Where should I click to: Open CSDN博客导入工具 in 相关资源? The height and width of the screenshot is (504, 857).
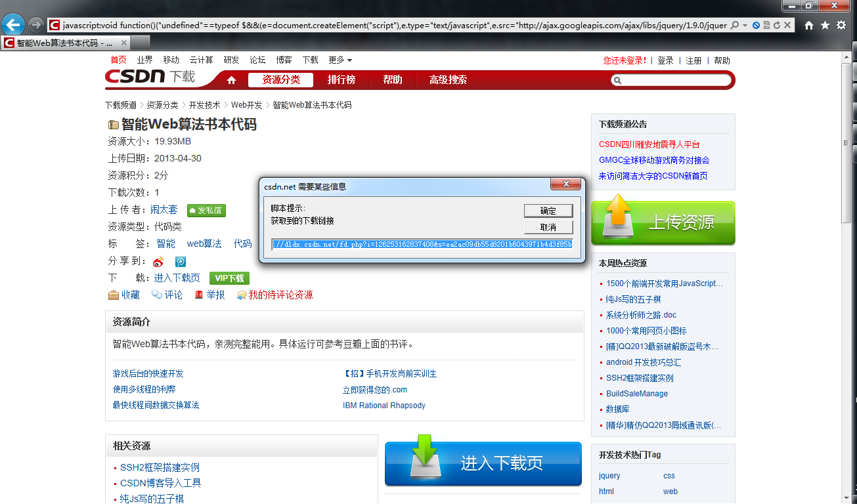pos(160,483)
